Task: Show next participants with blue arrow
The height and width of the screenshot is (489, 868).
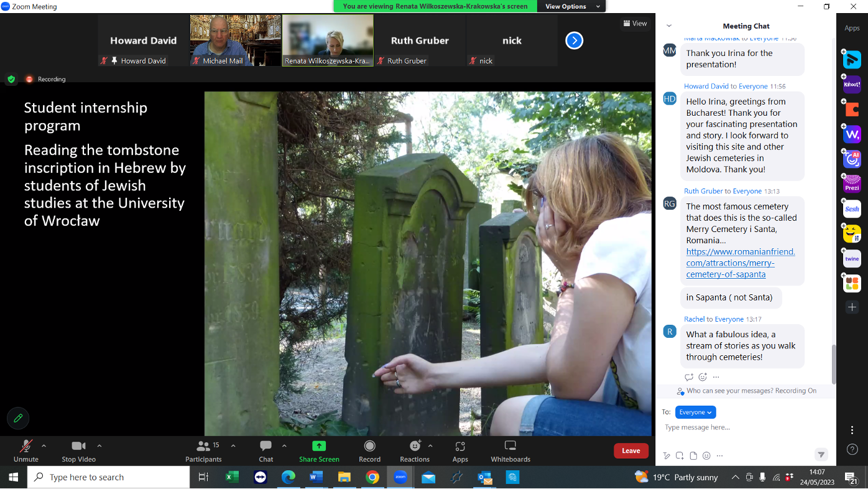Action: coord(574,40)
